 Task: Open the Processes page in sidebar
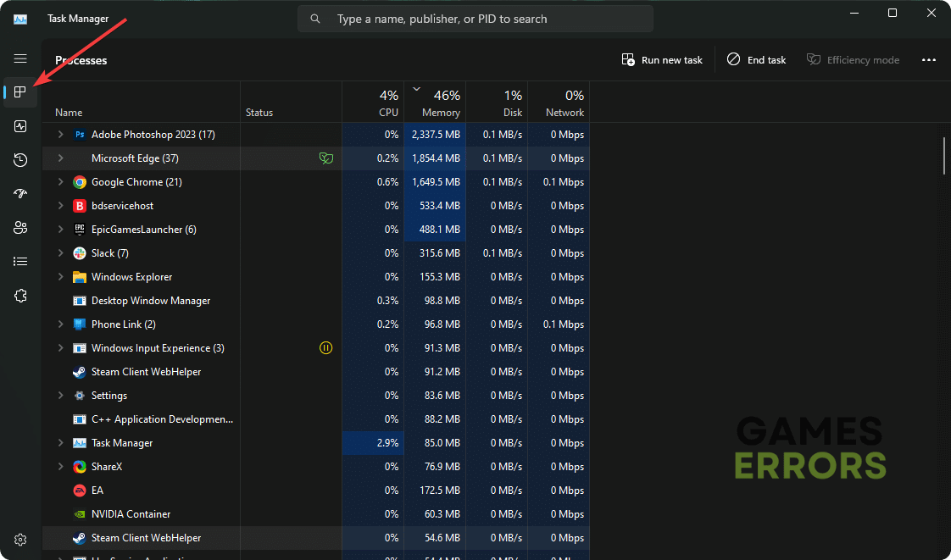pos(20,92)
